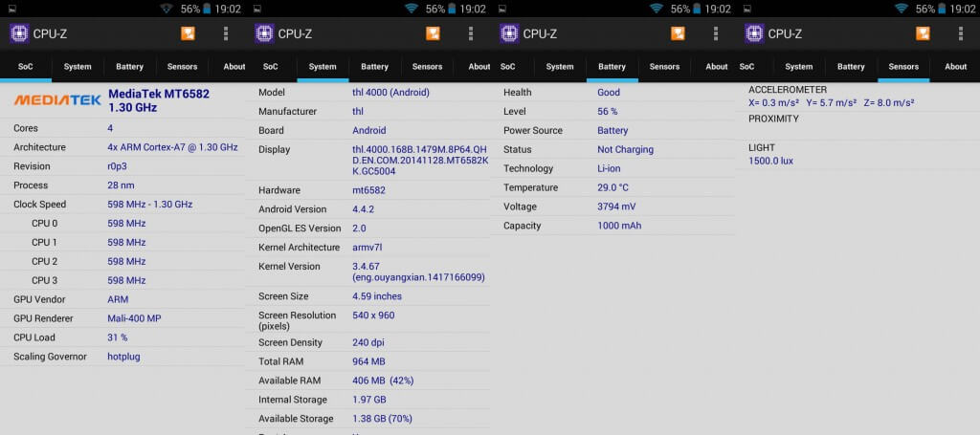Tap the Wi-Fi status icon above the SoC screen
Viewport: 980px width, 435px height.
click(167, 8)
